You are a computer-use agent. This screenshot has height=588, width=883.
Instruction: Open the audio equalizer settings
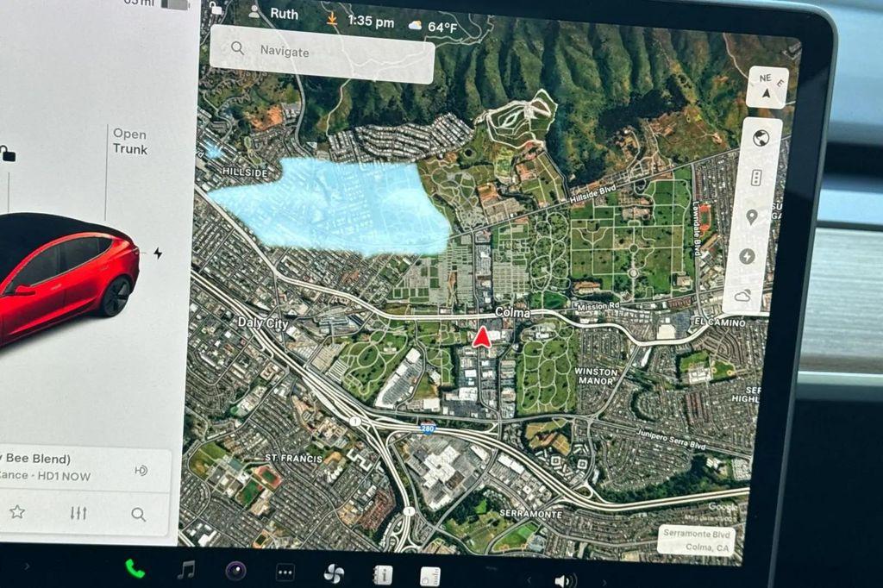[78, 513]
